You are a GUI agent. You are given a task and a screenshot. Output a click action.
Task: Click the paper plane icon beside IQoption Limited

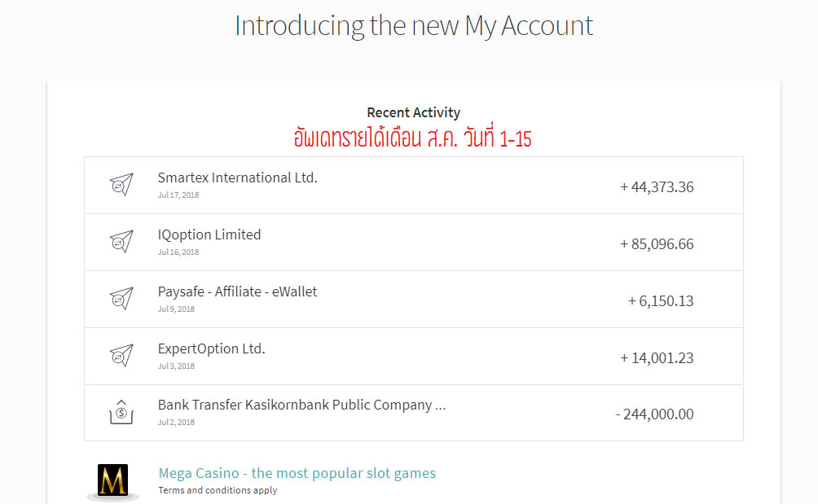121,241
